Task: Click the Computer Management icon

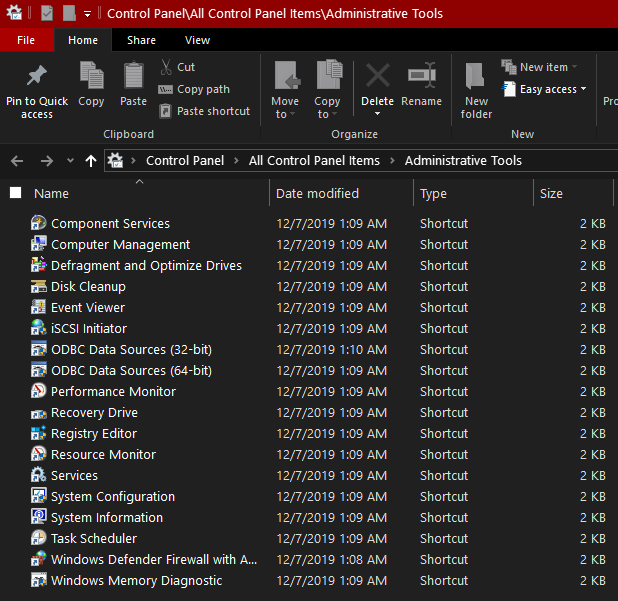Action: coord(39,244)
